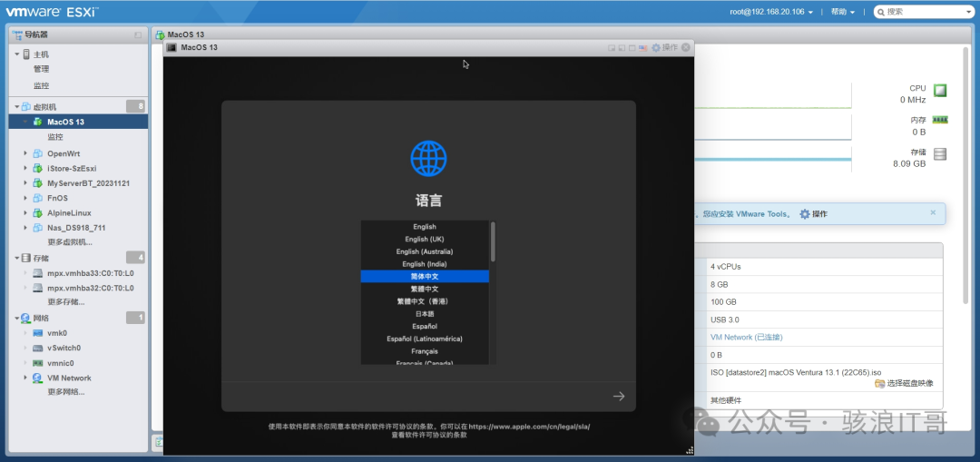Click 选择磁盘映像 button
This screenshot has height=462, width=980.
904,383
